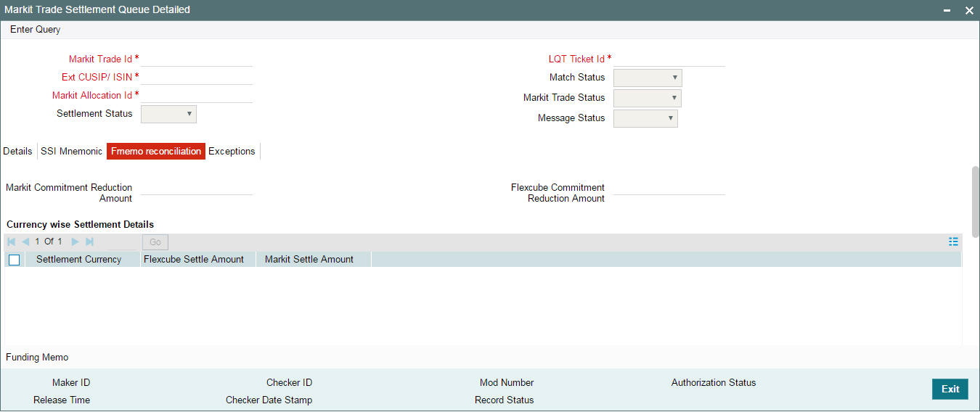This screenshot has width=980, height=412.
Task: Open single record view icon of grid
Action: [x=954, y=242]
